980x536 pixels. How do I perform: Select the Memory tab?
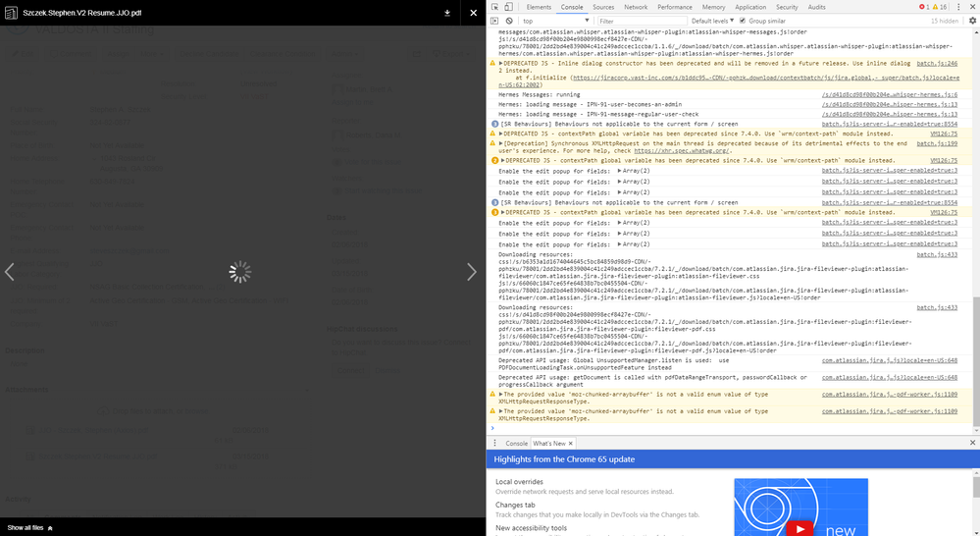tap(713, 7)
